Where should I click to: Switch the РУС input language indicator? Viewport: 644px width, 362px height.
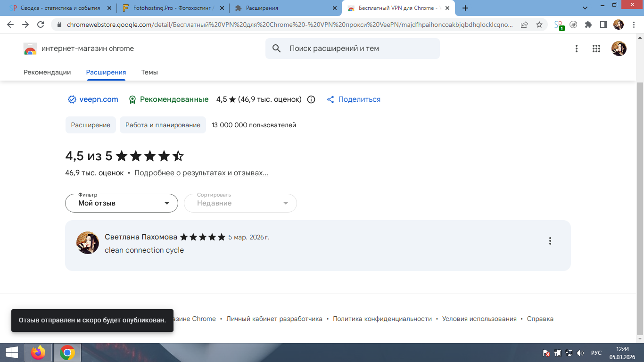[596, 353]
